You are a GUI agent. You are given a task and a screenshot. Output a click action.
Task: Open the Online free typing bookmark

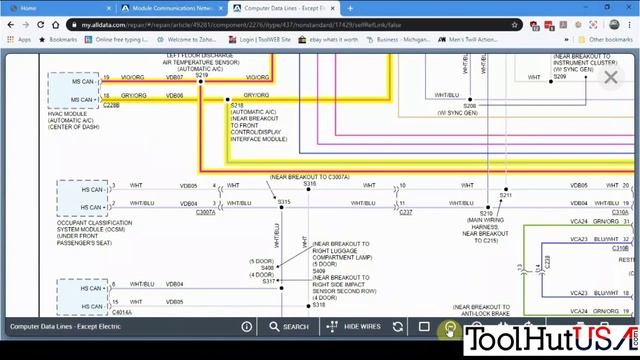[x=116, y=40]
